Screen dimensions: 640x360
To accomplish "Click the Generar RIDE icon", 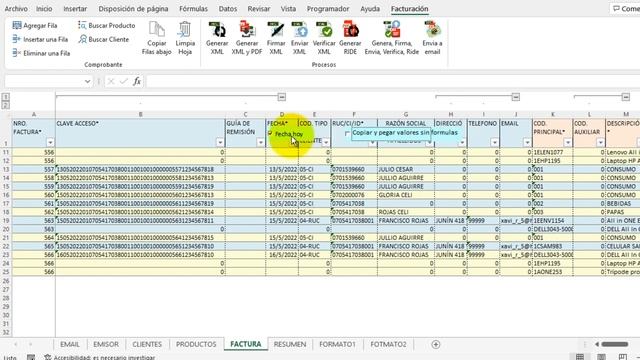I will click(350, 29).
